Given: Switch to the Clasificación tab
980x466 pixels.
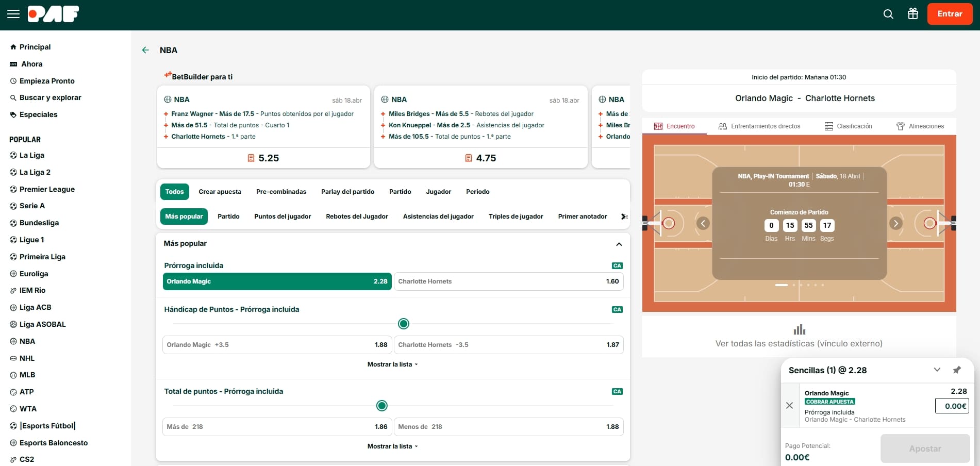Looking at the screenshot, I should [849, 126].
